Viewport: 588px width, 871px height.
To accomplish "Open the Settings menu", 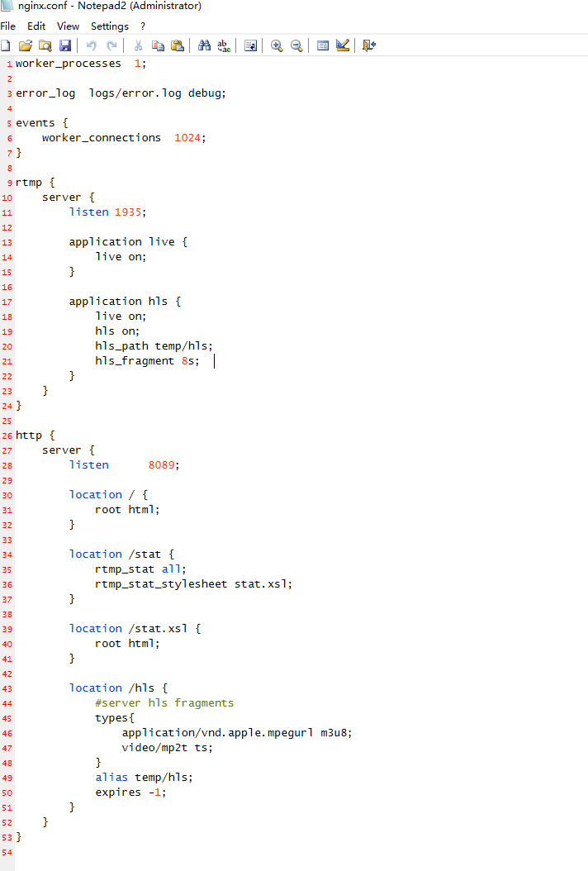I will click(109, 26).
